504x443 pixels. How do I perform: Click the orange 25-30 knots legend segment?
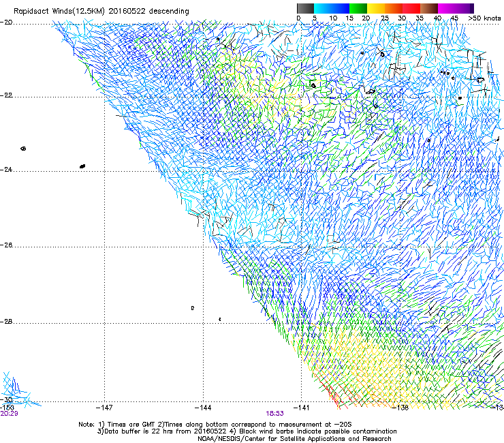tap(394, 8)
